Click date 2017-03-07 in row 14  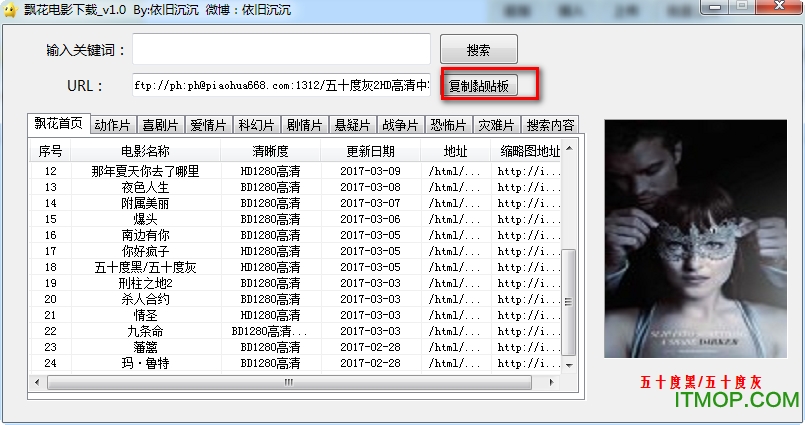370,203
